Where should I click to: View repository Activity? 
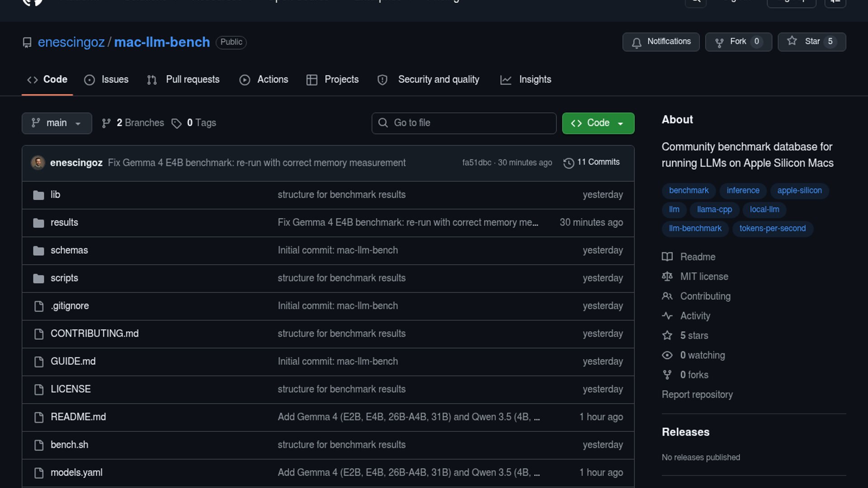coord(695,316)
